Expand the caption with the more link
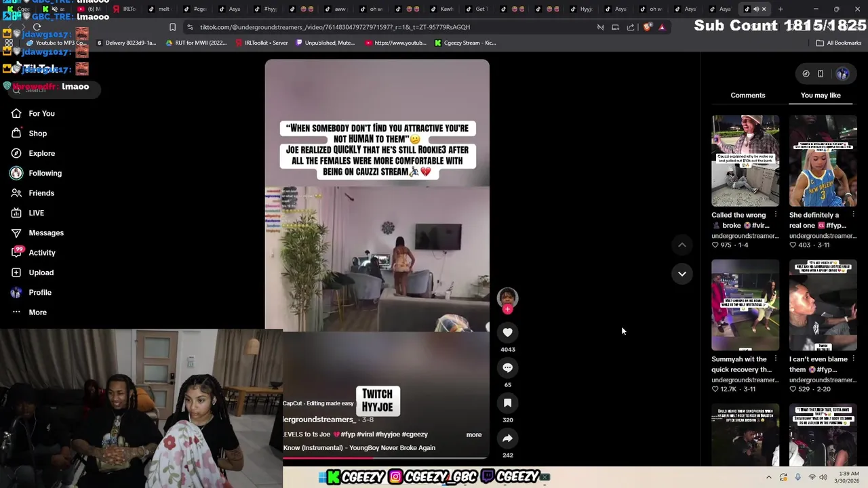The image size is (868, 488). (473, 435)
